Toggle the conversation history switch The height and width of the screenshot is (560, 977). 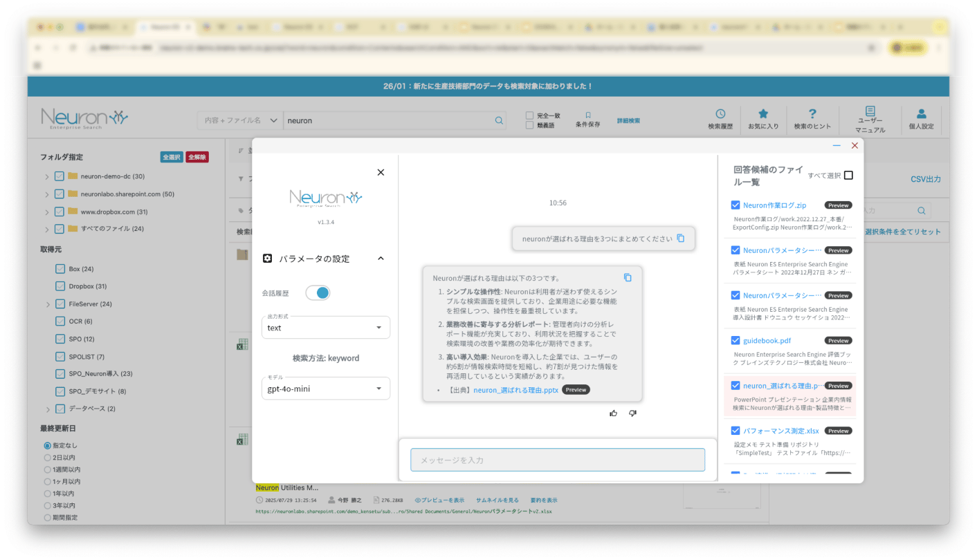pos(318,293)
